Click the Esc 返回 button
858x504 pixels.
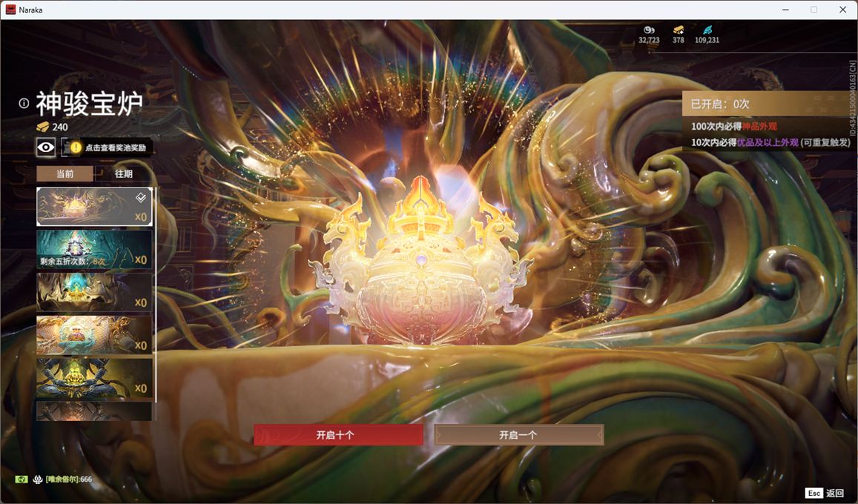[825, 493]
